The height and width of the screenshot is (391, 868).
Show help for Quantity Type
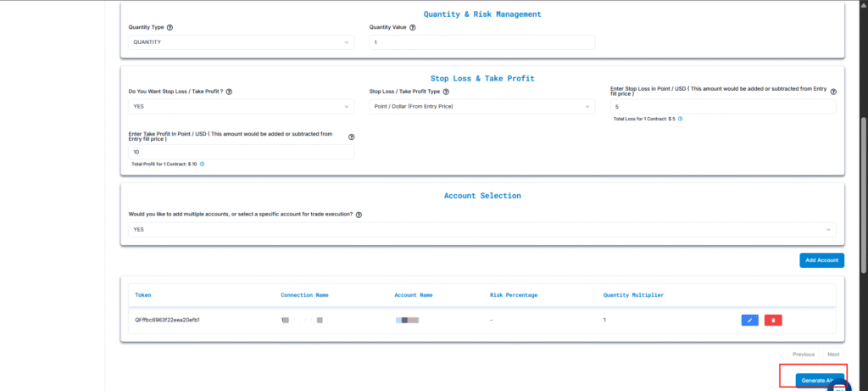tap(170, 27)
